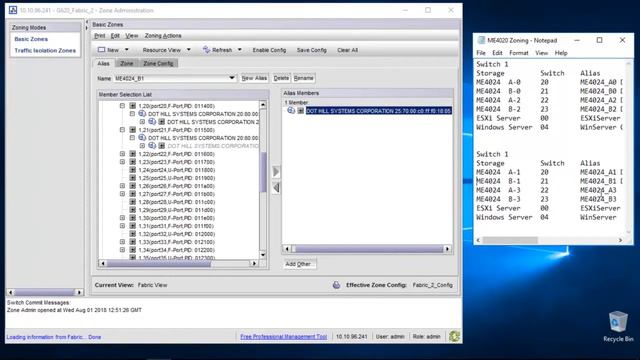Expand the 1,30(port30) tree node
This screenshot has width=640, height=360.
122,218
